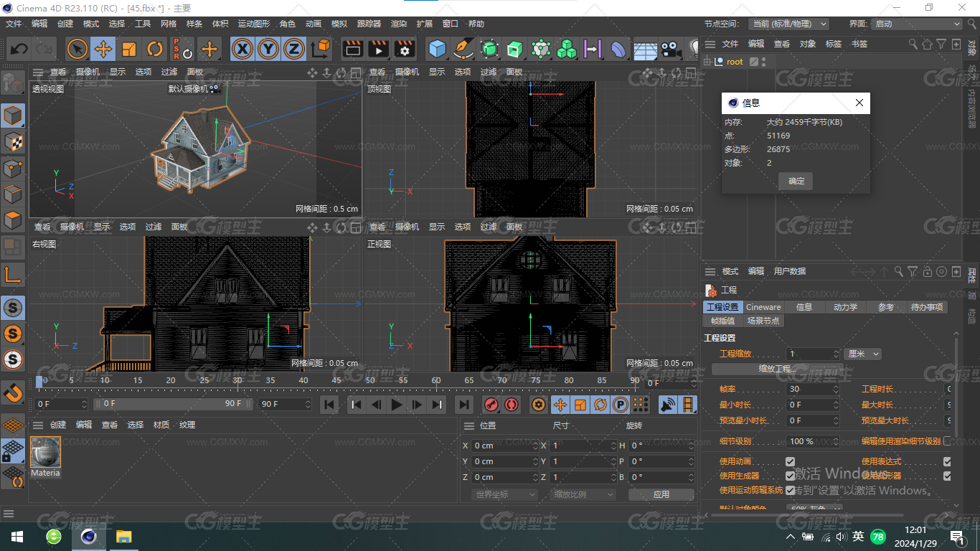This screenshot has width=980, height=551.
Task: Add a camera object icon
Action: (671, 49)
